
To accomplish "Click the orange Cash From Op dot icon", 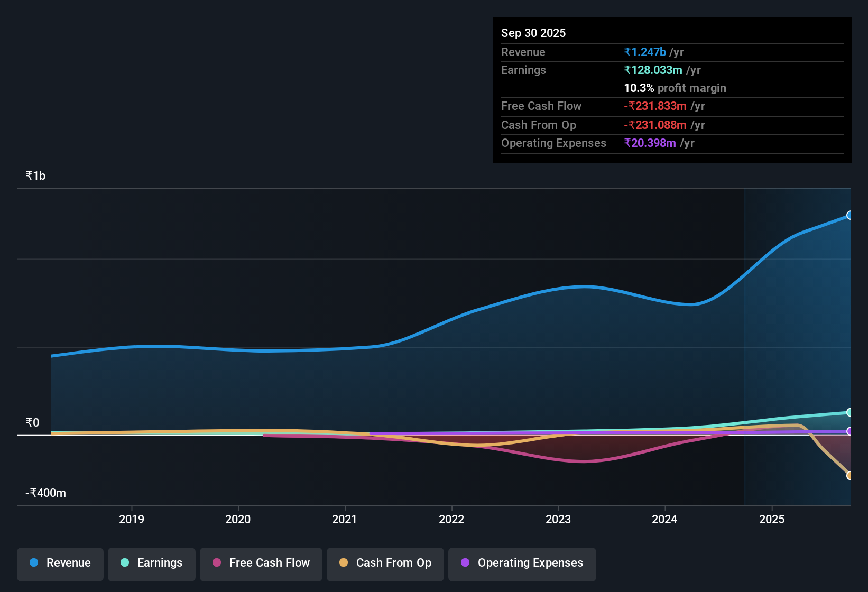I will 344,563.
